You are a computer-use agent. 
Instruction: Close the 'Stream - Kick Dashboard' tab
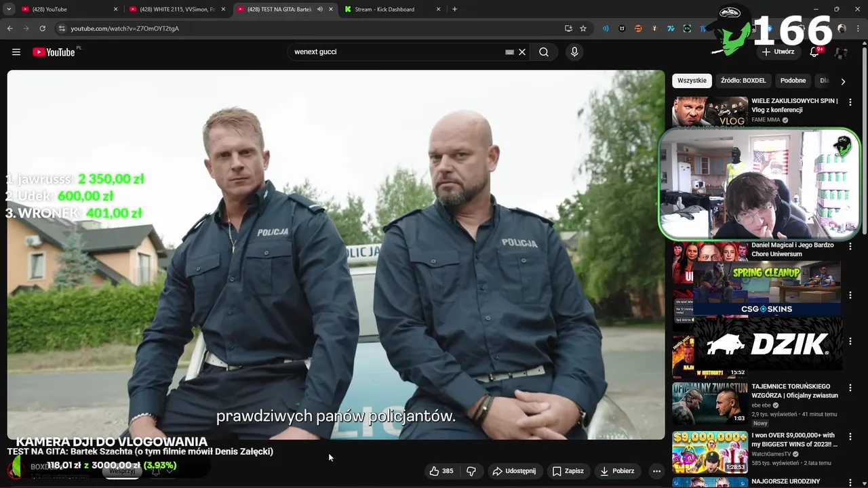(x=439, y=9)
